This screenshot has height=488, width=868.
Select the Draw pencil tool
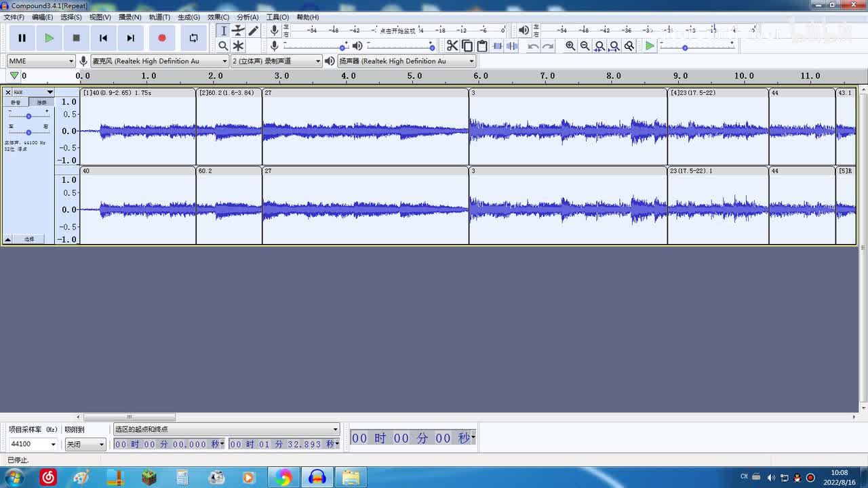(253, 30)
